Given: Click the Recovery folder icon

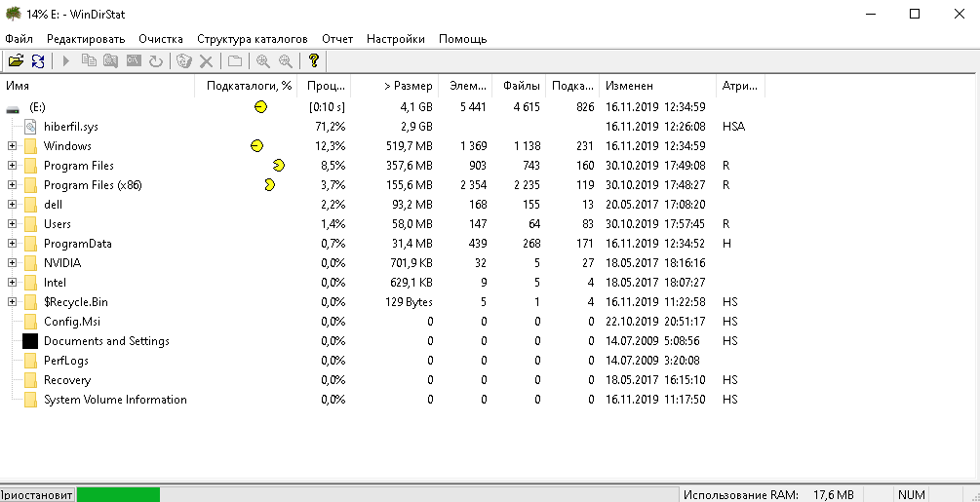Looking at the screenshot, I should click(30, 380).
